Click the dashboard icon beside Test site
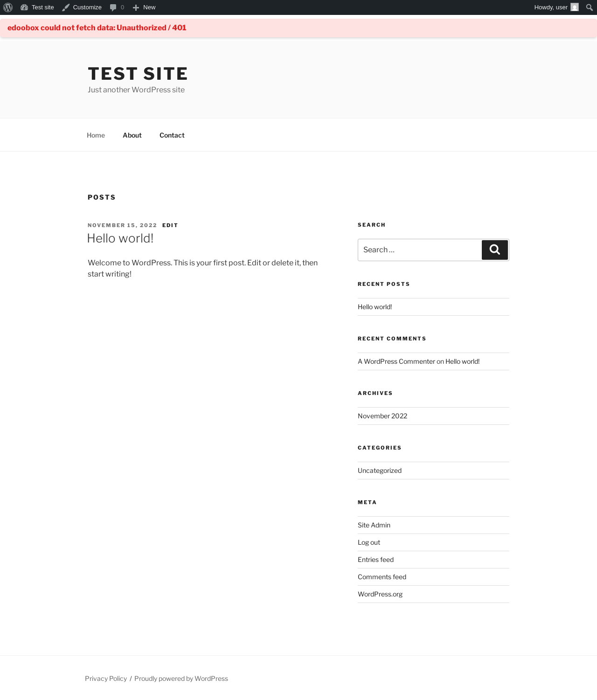This screenshot has height=700, width=597. coord(24,7)
